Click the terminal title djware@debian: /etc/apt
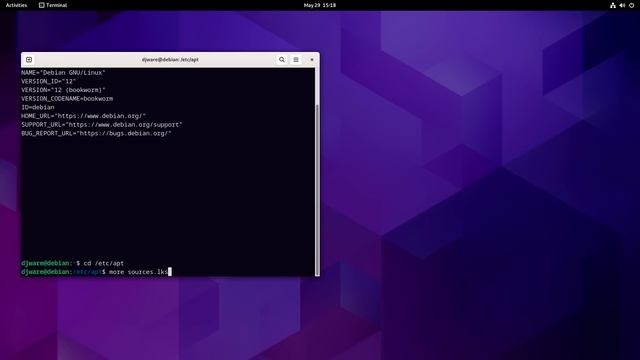Viewport: 640px width, 360px height. (170, 60)
